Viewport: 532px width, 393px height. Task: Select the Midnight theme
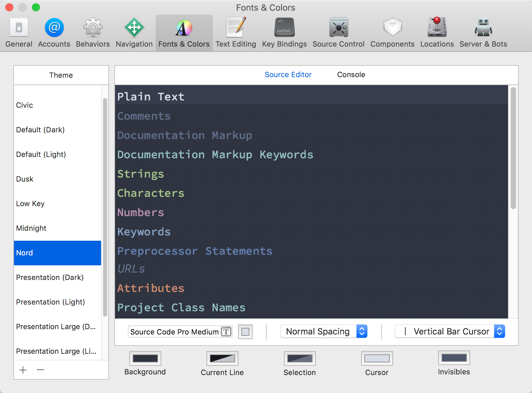point(58,228)
